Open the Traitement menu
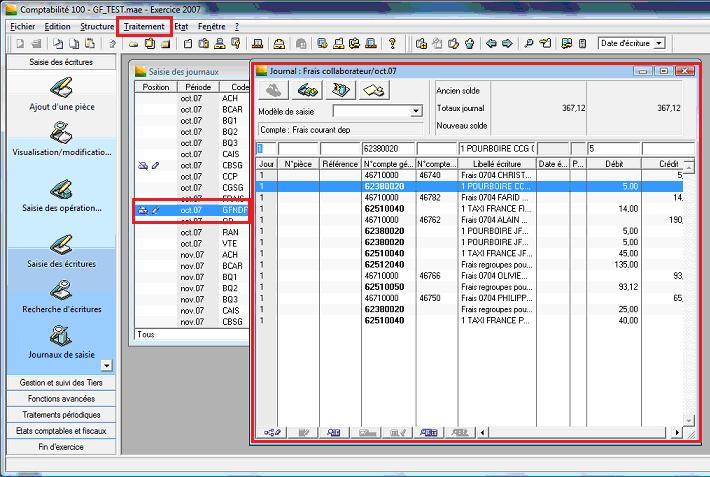Viewport: 710px width, 477px height. coord(144,26)
